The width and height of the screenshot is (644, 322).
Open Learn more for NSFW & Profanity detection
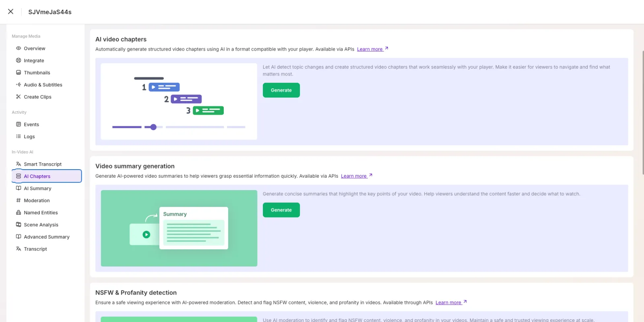coord(451,302)
